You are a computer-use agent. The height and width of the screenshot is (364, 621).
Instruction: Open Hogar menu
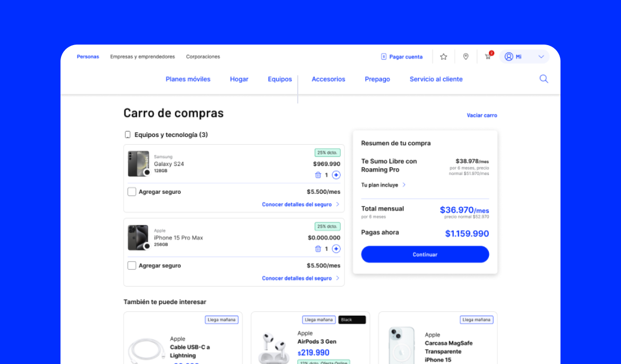tap(239, 79)
